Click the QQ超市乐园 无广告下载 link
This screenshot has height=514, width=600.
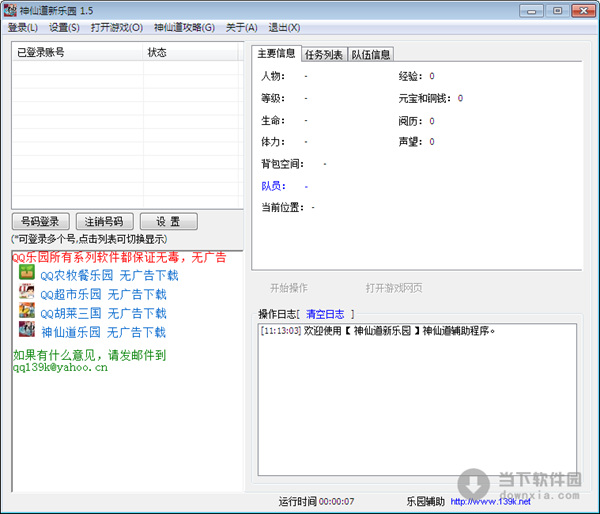click(102, 294)
